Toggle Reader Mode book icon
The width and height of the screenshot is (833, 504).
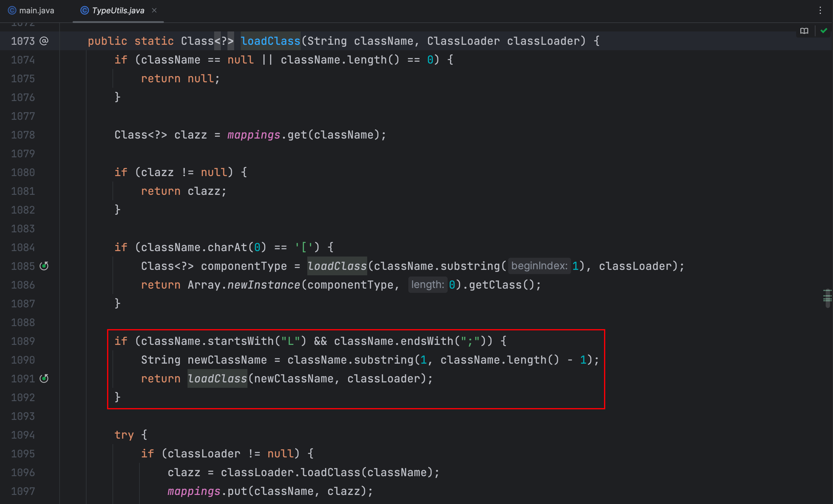[804, 31]
